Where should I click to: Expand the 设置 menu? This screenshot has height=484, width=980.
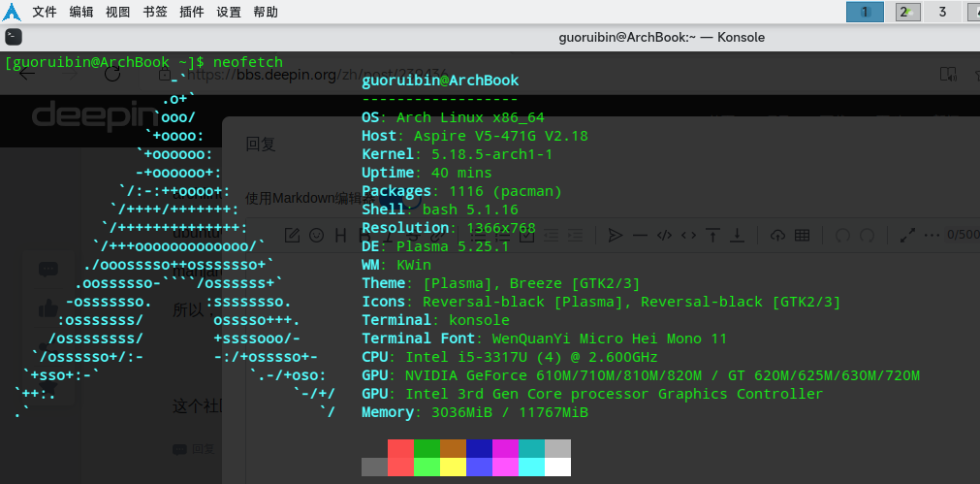point(229,12)
